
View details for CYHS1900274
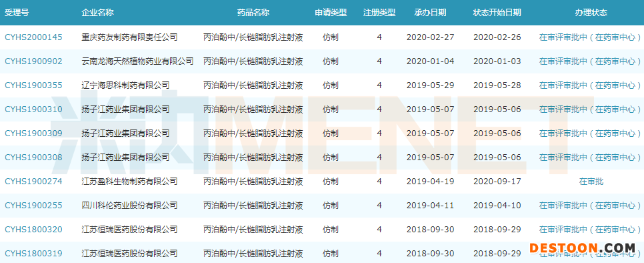34,181
